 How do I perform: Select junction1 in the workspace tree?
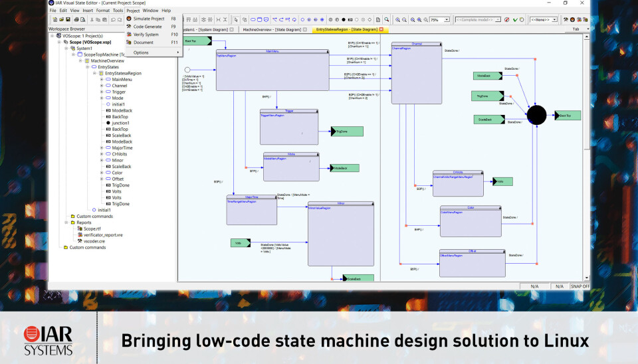[x=120, y=123]
